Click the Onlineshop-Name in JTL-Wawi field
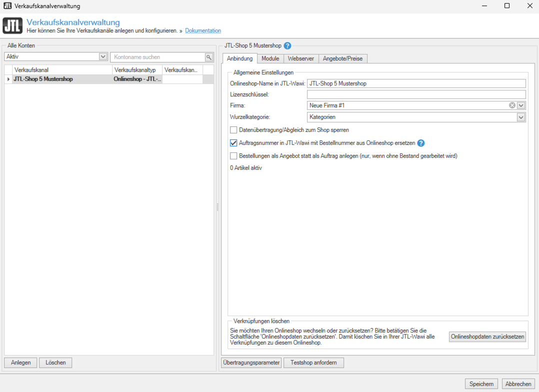This screenshot has width=539, height=392. [416, 83]
